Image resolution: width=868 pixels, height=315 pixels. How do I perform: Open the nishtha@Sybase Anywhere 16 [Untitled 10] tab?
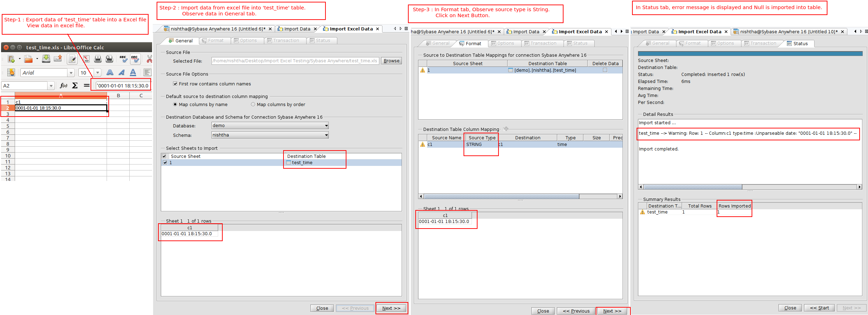[x=789, y=31]
